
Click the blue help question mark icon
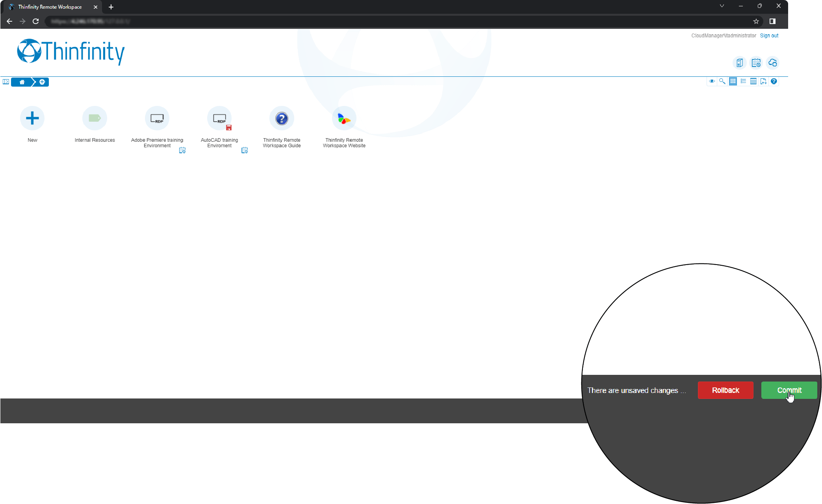(x=774, y=81)
